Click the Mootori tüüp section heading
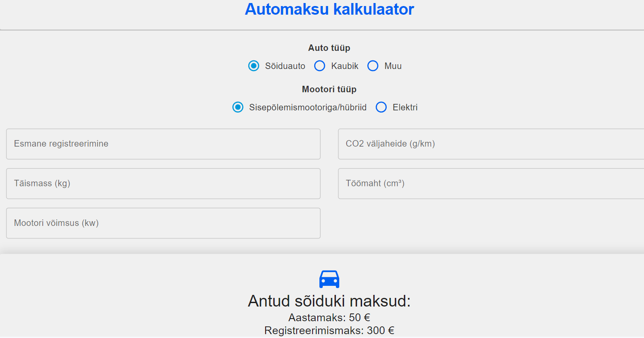This screenshot has height=338, width=644. pos(329,89)
